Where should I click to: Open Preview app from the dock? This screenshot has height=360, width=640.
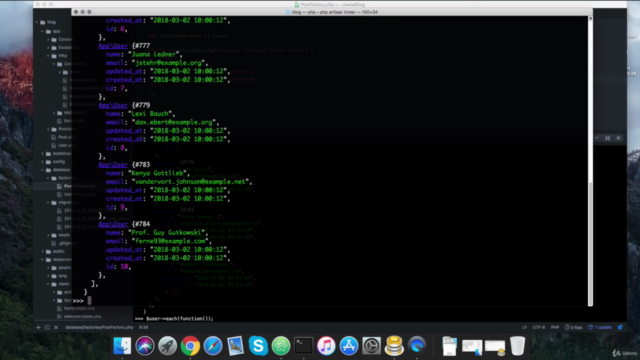(x=236, y=346)
